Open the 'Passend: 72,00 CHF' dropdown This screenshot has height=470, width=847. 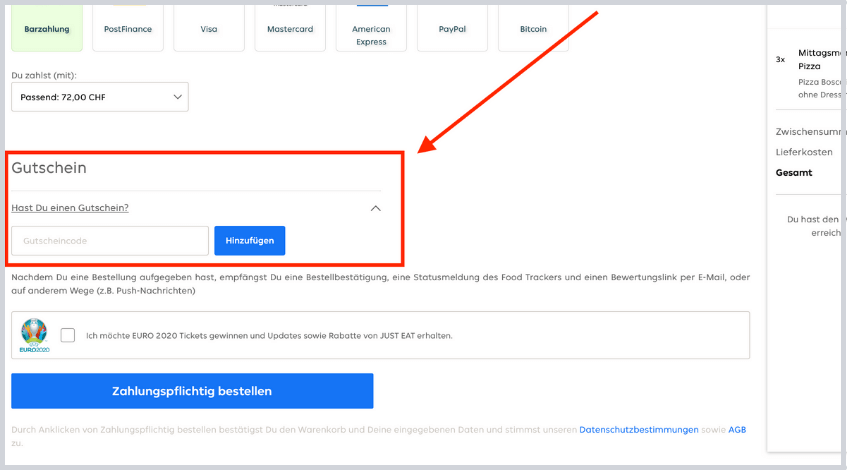pos(100,97)
